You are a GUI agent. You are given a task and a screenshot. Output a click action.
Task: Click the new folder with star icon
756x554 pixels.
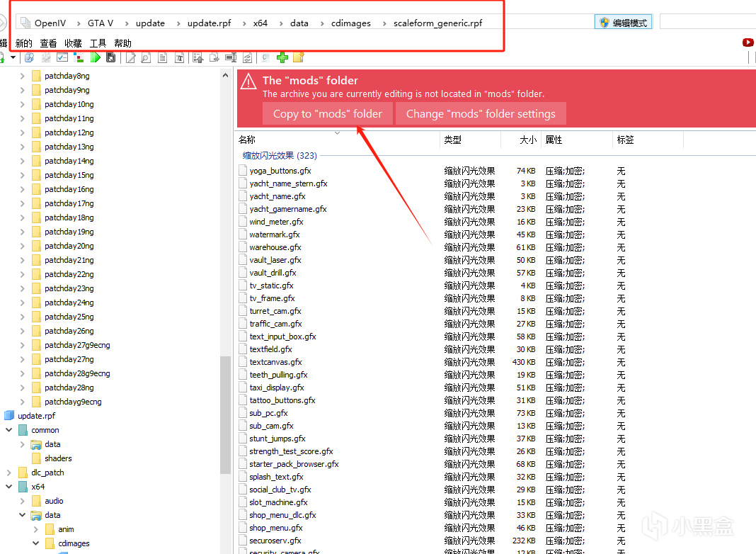click(x=299, y=57)
